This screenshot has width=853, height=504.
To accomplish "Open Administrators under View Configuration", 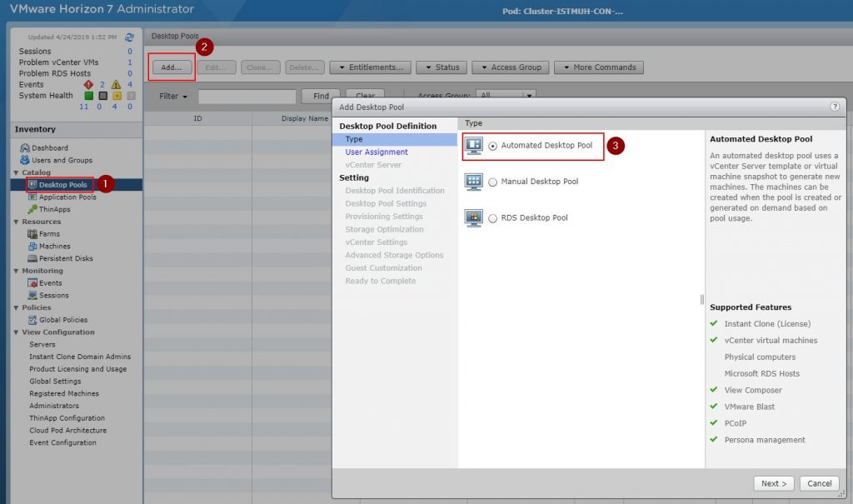I will [x=54, y=406].
